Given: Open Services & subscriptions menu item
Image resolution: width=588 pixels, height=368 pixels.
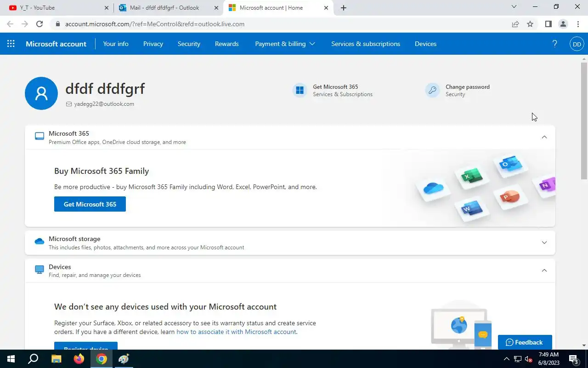Looking at the screenshot, I should (366, 44).
